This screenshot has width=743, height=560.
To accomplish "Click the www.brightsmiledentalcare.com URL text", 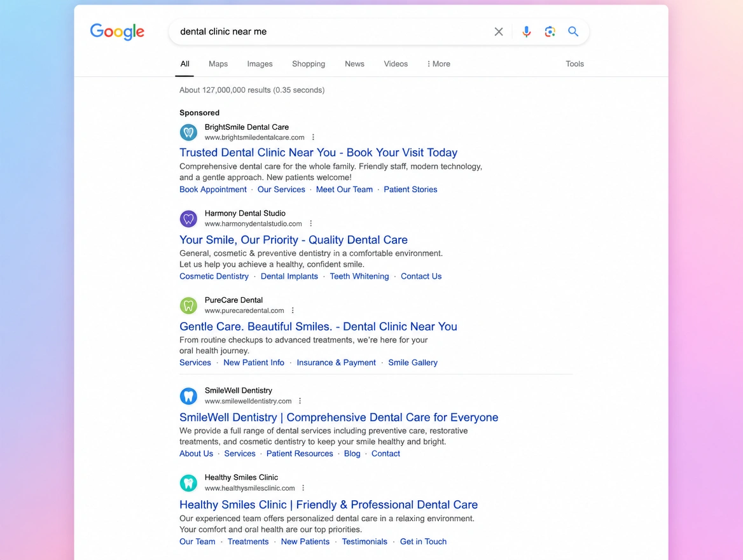I will 254,137.
